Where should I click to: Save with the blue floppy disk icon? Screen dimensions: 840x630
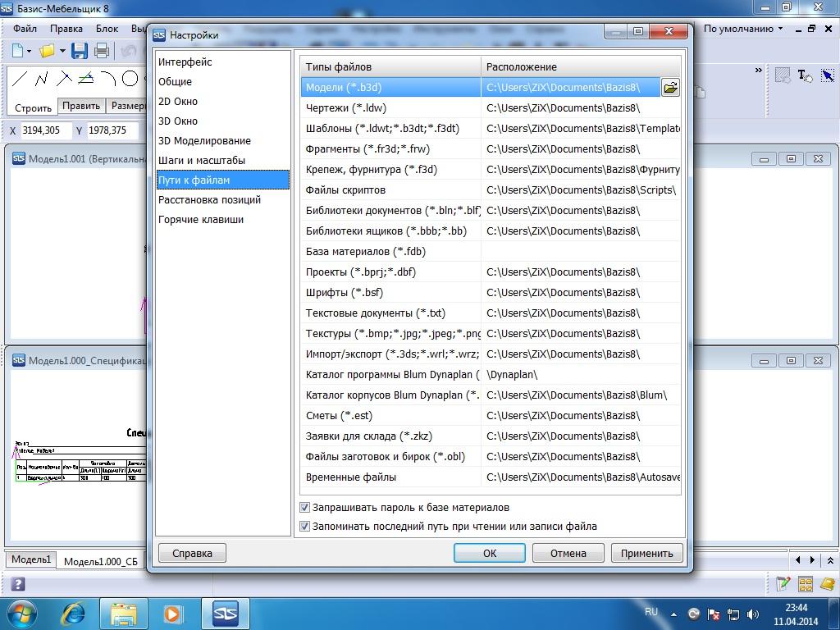[80, 52]
